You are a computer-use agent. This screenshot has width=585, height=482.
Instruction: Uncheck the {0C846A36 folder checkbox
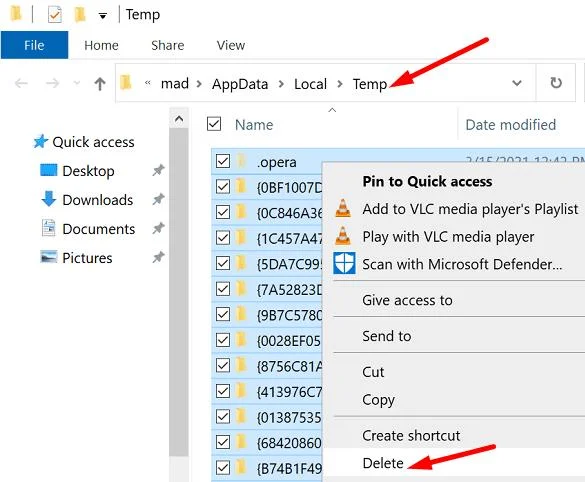[x=223, y=212]
